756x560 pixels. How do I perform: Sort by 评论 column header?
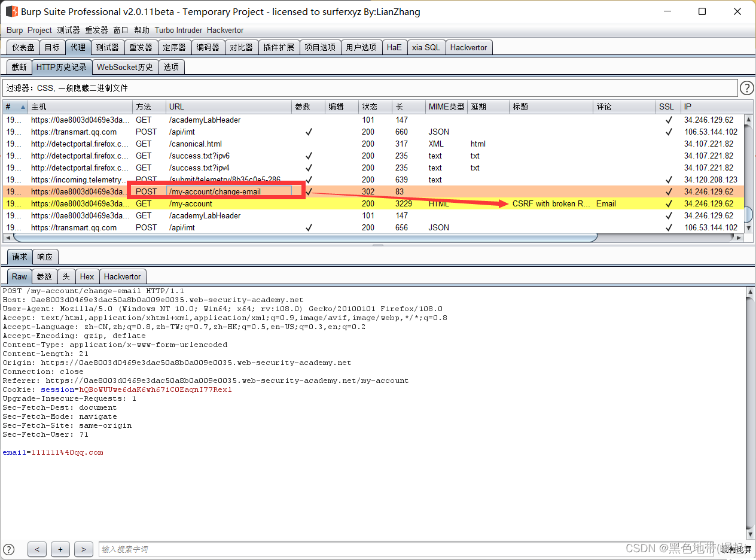point(624,106)
